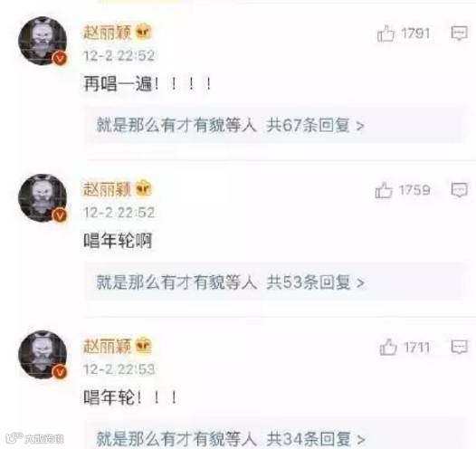Reply to the 唱年轮啊 comment
476x449 pixels.
tap(459, 190)
